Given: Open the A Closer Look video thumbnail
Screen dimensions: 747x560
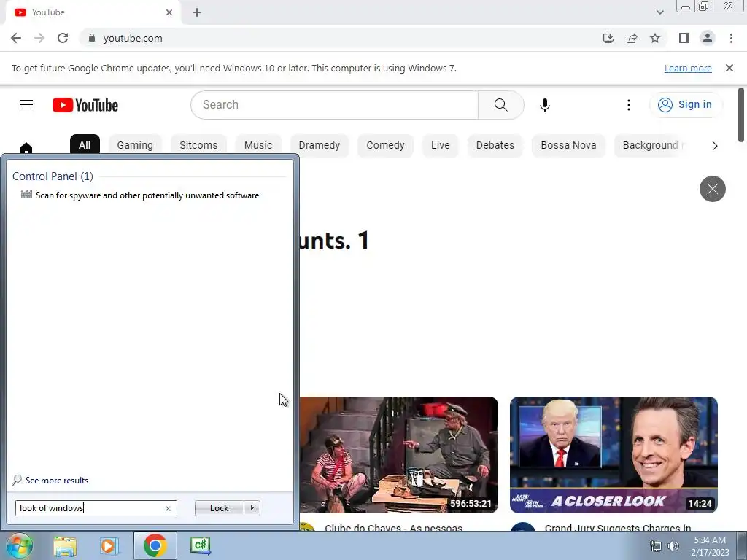Looking at the screenshot, I should click(x=614, y=455).
